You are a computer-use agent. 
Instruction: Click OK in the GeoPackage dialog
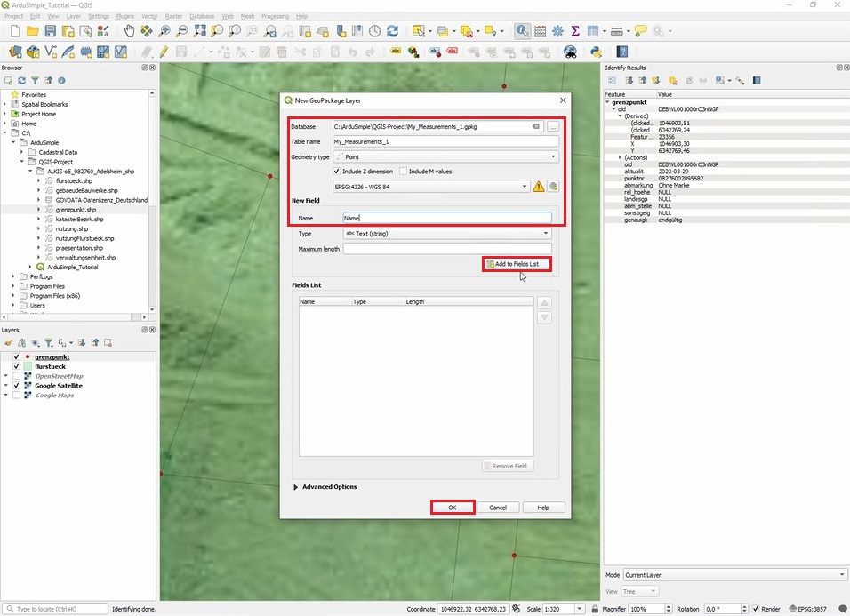coord(452,508)
